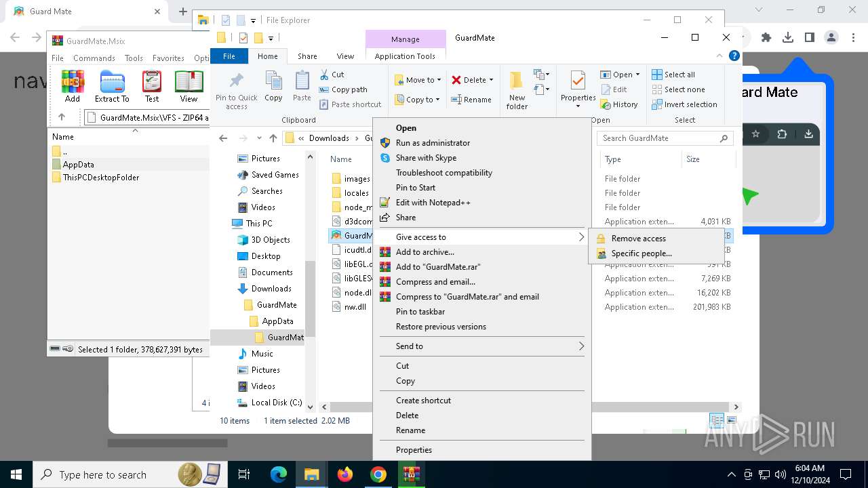Open File Explorer help icon

734,56
